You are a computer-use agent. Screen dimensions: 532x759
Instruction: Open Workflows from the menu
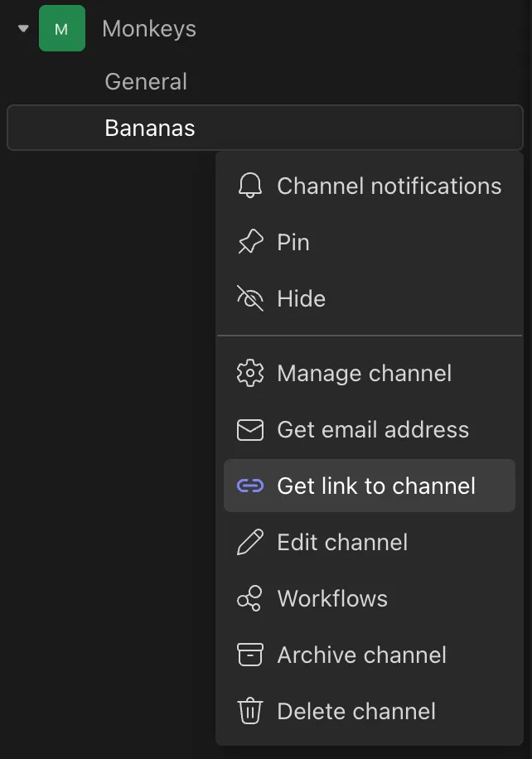370,599
